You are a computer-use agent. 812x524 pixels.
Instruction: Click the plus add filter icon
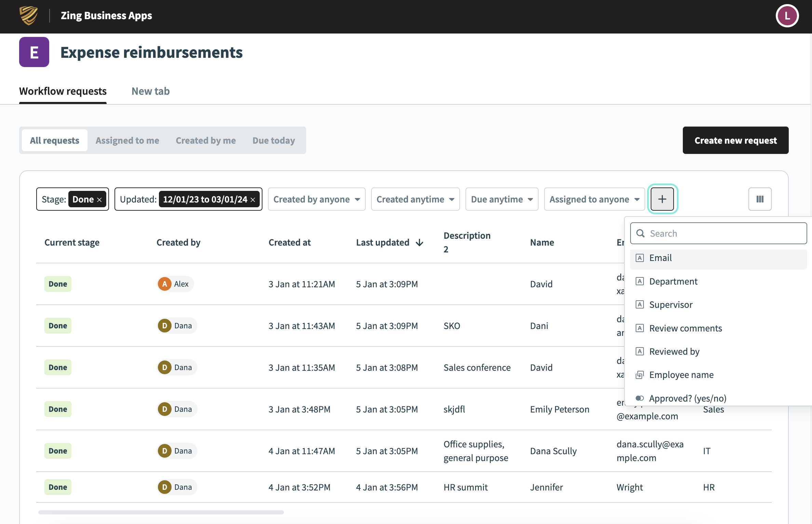(x=662, y=199)
